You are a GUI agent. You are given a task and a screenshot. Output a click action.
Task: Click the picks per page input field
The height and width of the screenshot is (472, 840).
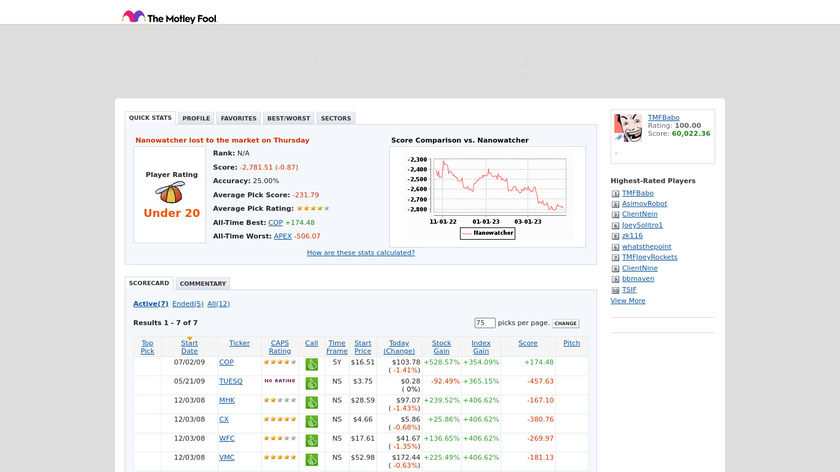[485, 323]
